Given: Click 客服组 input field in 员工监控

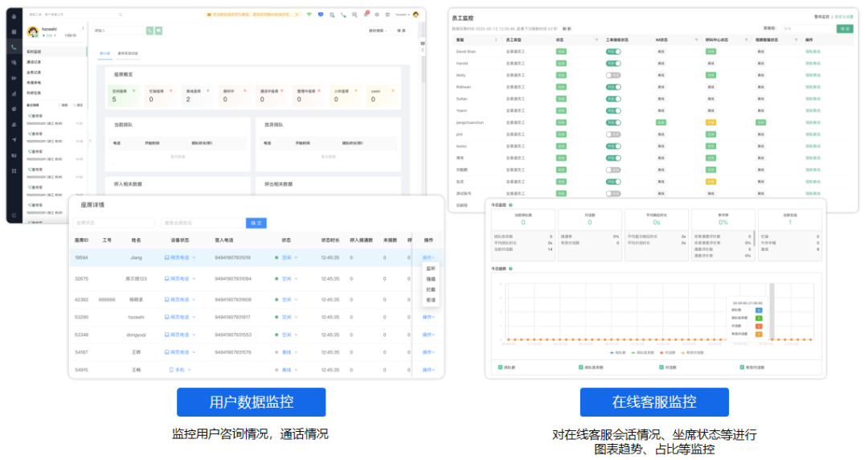Looking at the screenshot, I should [x=808, y=29].
